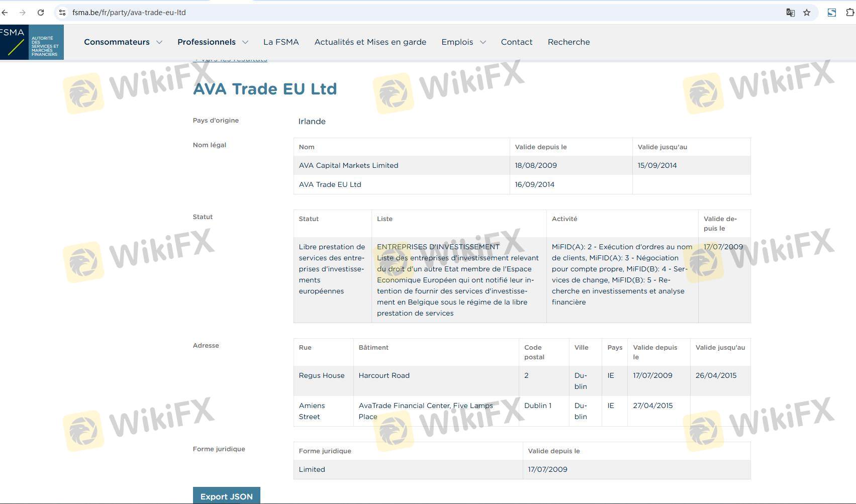Expand the Emplois dropdown menu

(x=463, y=42)
